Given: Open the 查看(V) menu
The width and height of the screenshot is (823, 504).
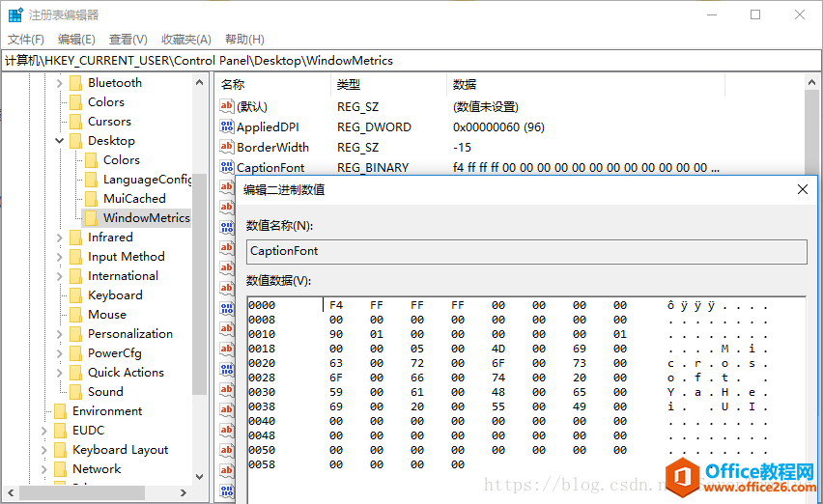Looking at the screenshot, I should pos(128,40).
